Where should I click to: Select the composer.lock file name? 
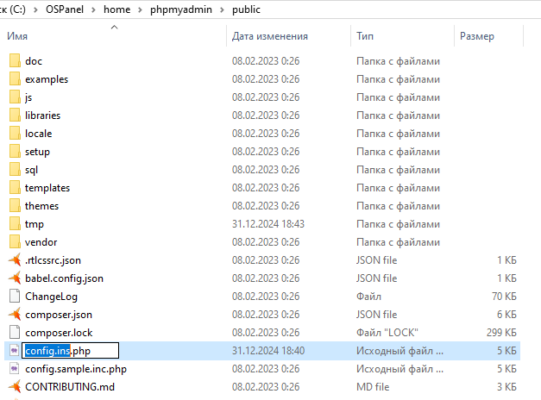(59, 333)
